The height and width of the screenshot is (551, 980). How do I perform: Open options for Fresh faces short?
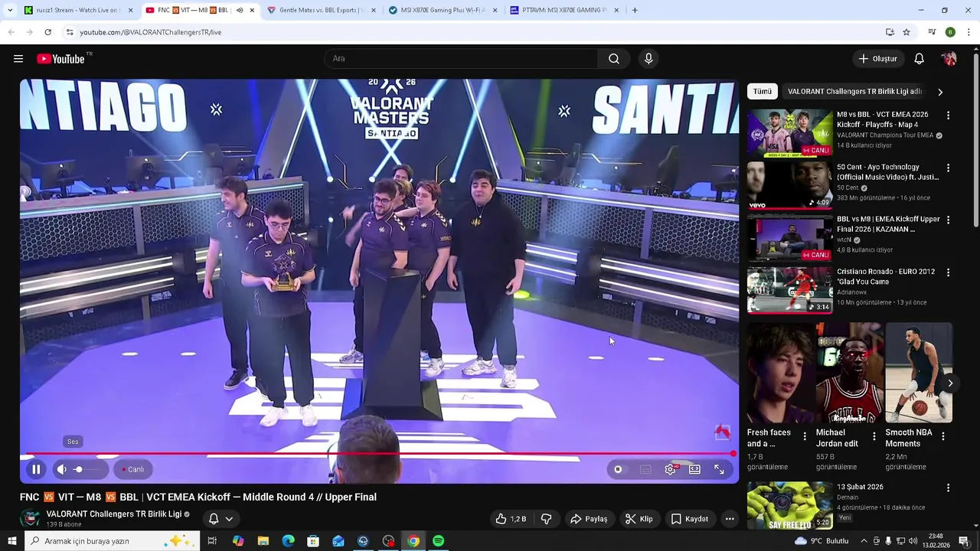(804, 436)
